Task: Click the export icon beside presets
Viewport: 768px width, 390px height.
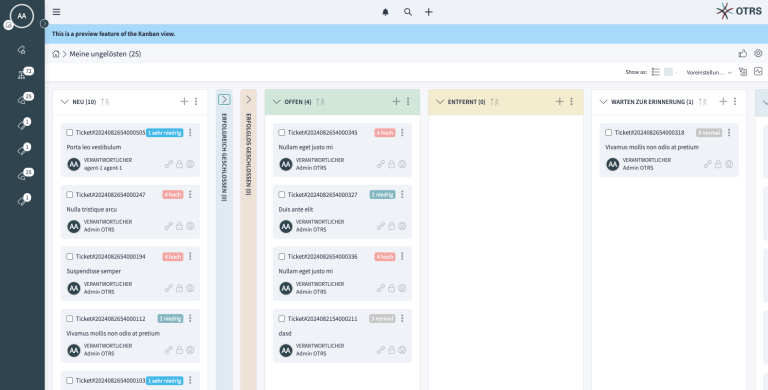Action: pos(743,72)
